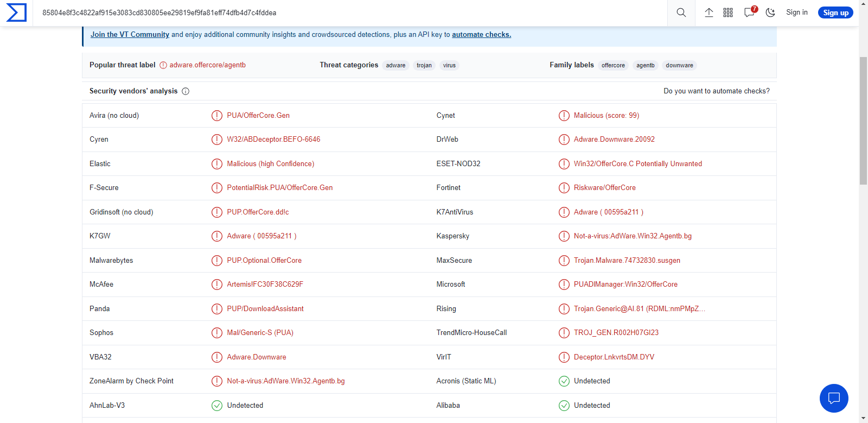Toggle dark mode moon icon
The width and height of the screenshot is (868, 423).
click(770, 12)
